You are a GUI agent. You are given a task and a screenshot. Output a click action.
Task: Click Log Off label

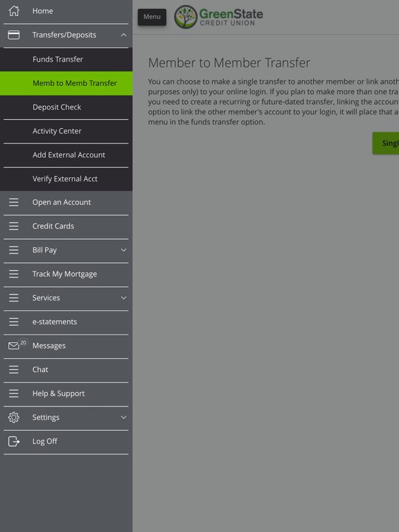point(45,441)
